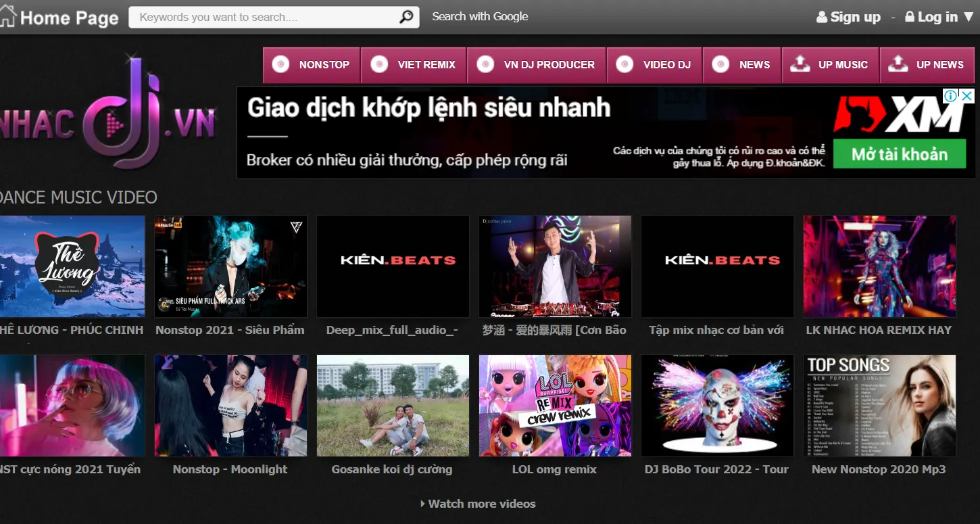Image resolution: width=980 pixels, height=524 pixels.
Task: Open the VIET REMIX menu
Action: tap(414, 65)
